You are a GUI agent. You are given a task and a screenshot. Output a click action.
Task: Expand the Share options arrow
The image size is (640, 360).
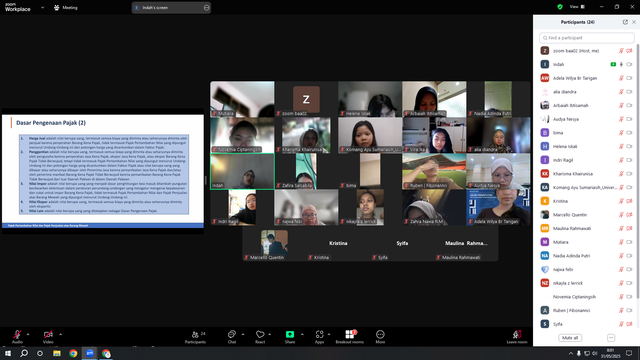point(302,334)
